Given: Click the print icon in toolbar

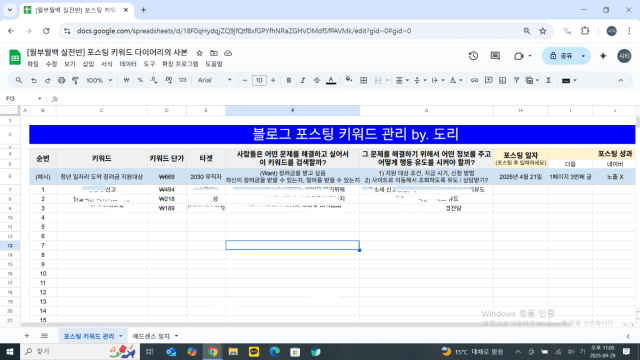Looking at the screenshot, I should pyautogui.click(x=61, y=80).
